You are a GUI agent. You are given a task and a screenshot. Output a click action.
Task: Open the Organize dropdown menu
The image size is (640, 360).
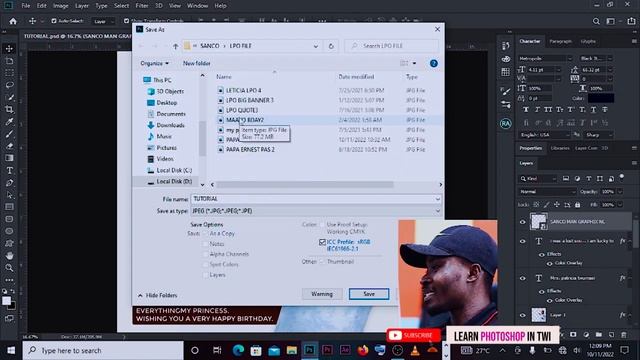click(154, 63)
